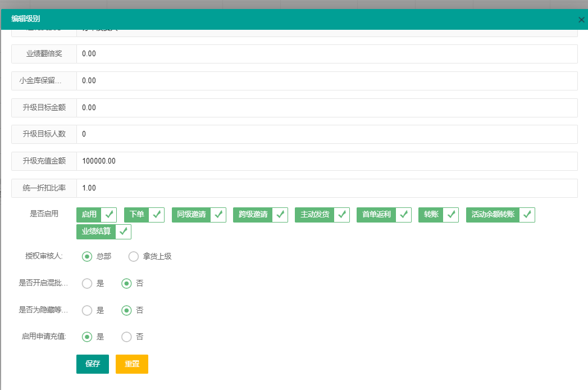Uncheck 首单返利 option
Image resolution: width=588 pixels, height=390 pixels.
tap(384, 215)
